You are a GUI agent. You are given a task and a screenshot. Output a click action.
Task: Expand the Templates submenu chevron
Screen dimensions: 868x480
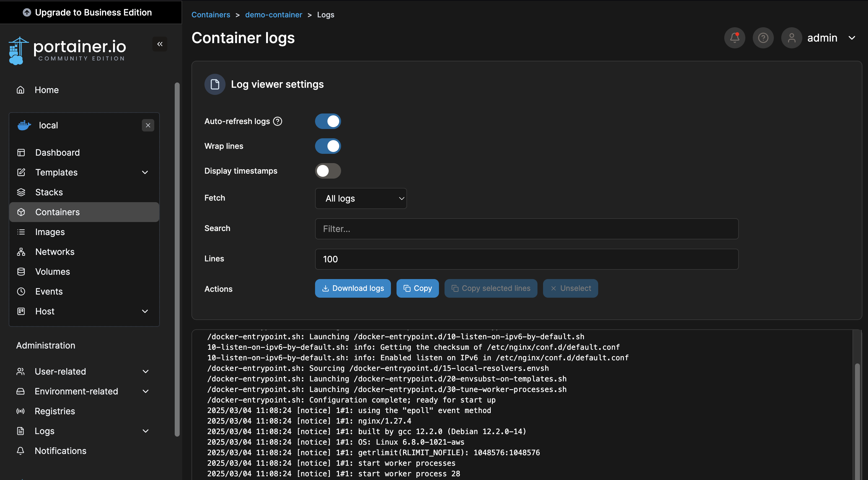(145, 173)
